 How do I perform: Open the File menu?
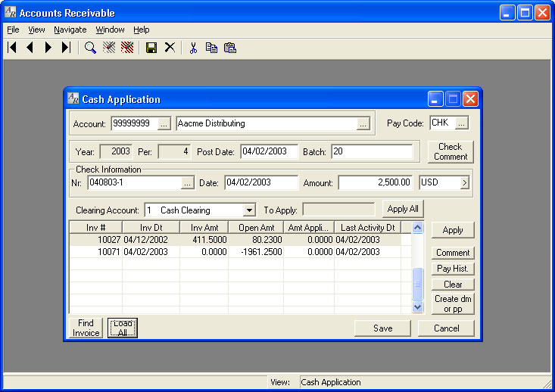point(13,30)
